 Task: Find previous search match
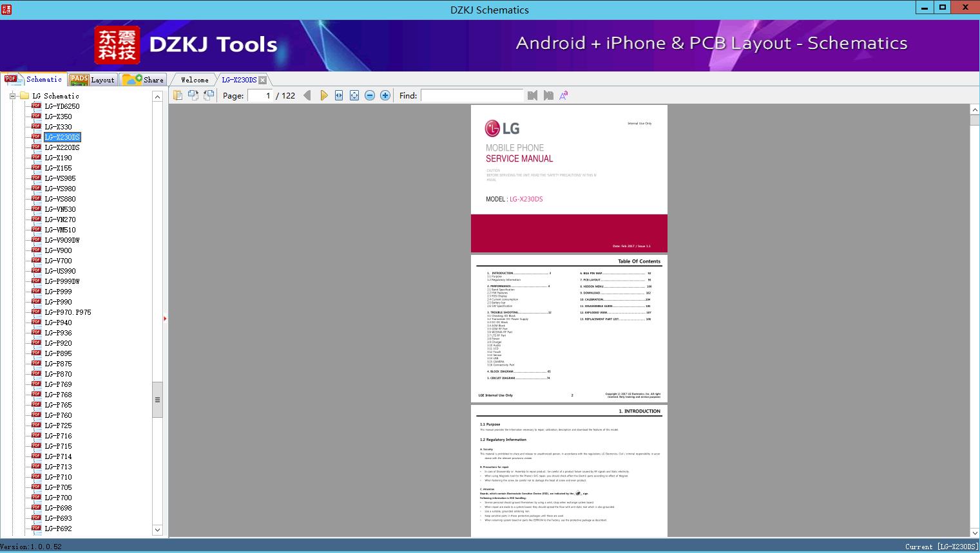point(532,95)
